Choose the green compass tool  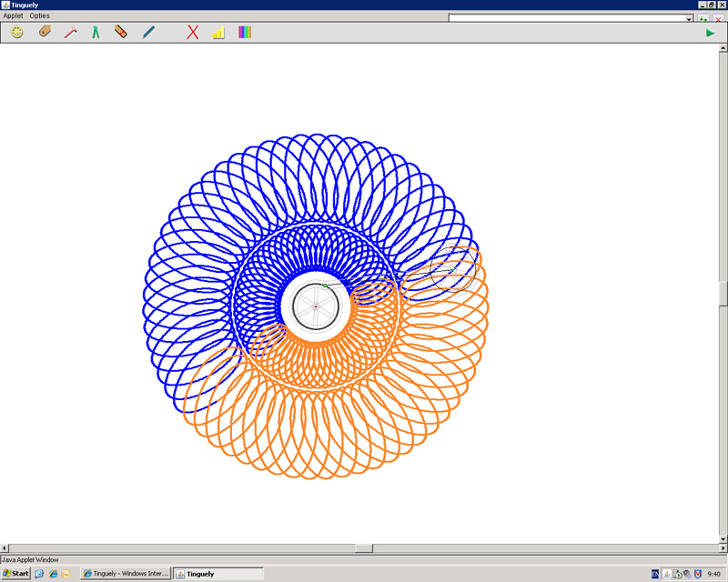pyautogui.click(x=95, y=33)
